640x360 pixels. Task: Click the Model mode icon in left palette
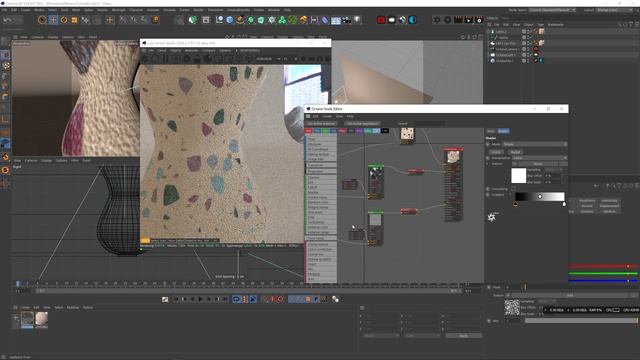coord(5,55)
